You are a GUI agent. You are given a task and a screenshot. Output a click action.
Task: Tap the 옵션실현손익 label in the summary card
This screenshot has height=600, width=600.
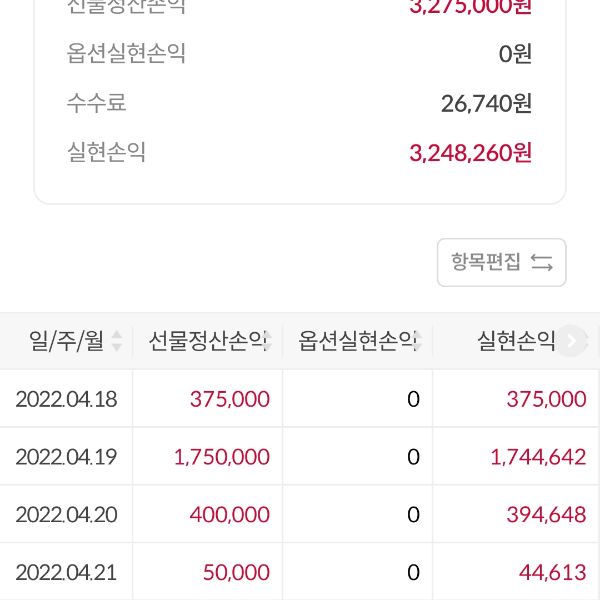pyautogui.click(x=127, y=52)
